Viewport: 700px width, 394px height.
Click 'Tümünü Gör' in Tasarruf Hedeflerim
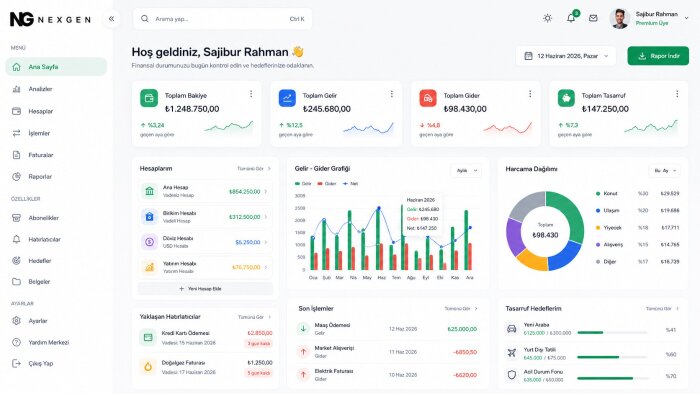[x=662, y=309]
